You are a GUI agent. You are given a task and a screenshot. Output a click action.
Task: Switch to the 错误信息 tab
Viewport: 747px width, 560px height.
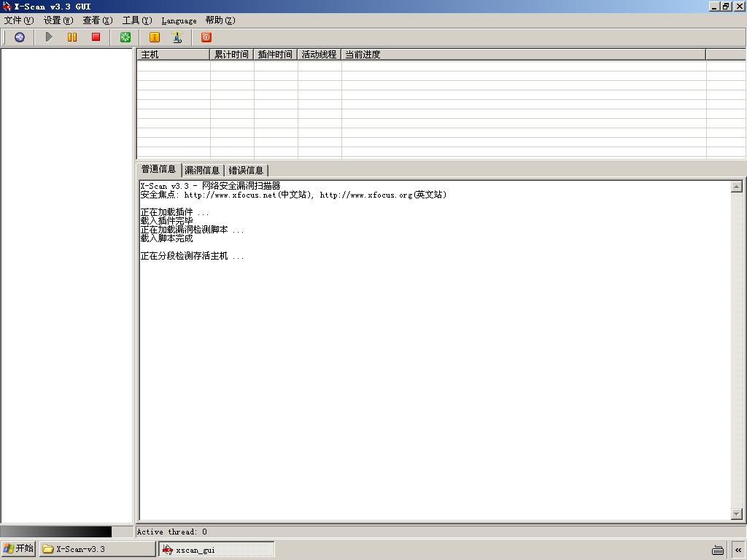point(246,171)
